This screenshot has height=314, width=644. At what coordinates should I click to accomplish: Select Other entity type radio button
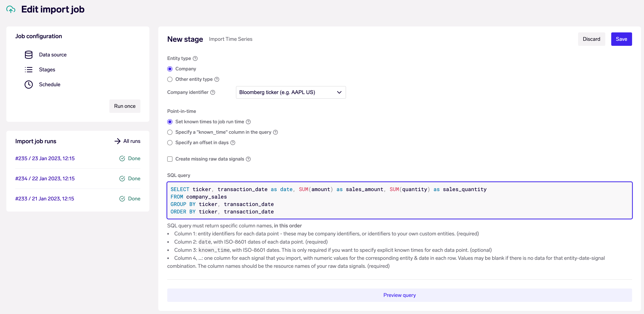pos(170,80)
